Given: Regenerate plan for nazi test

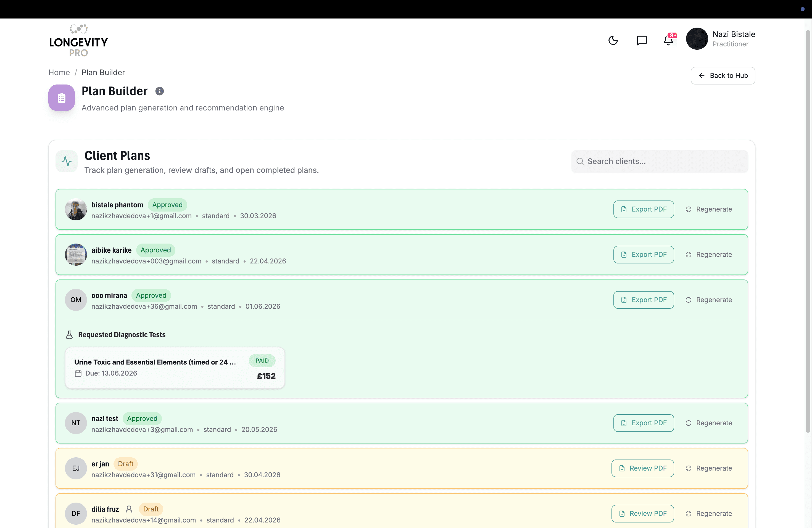Looking at the screenshot, I should pos(709,423).
